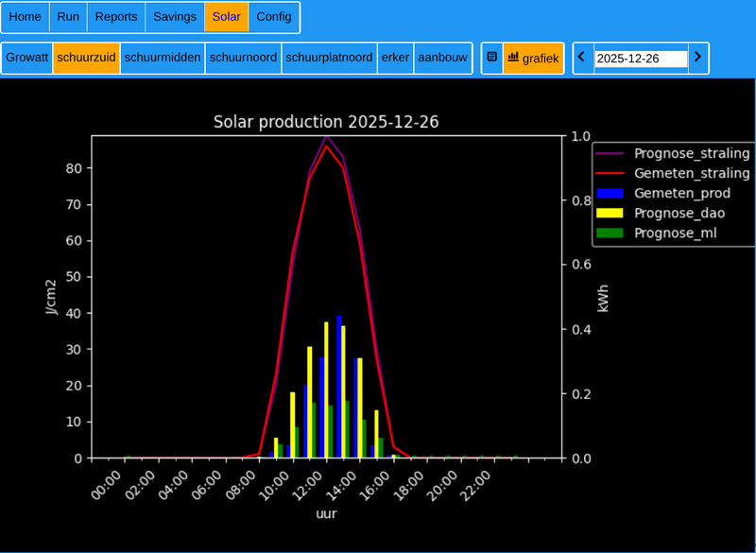This screenshot has height=553, width=756.
Task: Select the erker installation tab
Action: click(x=395, y=58)
